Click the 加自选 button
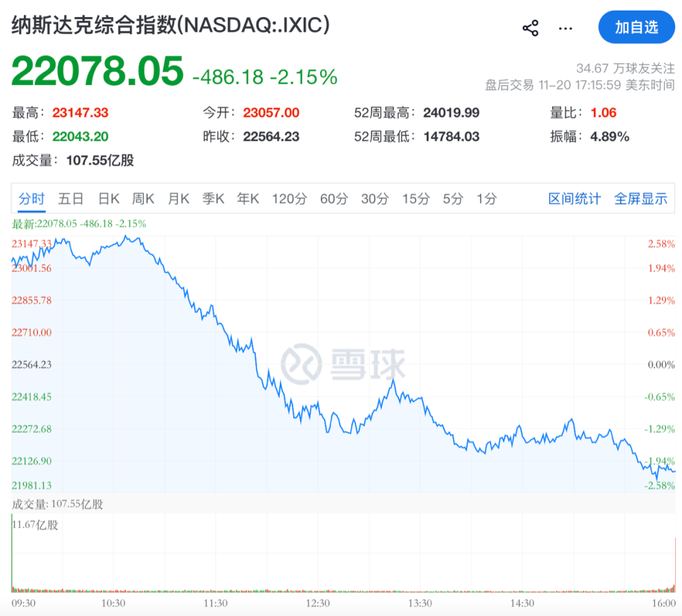 coord(637,27)
